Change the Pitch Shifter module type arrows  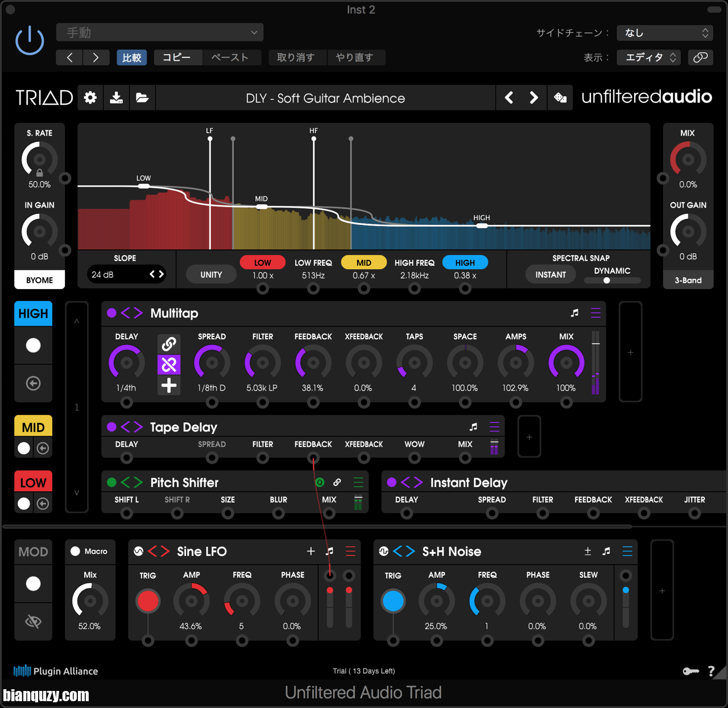pos(132,483)
